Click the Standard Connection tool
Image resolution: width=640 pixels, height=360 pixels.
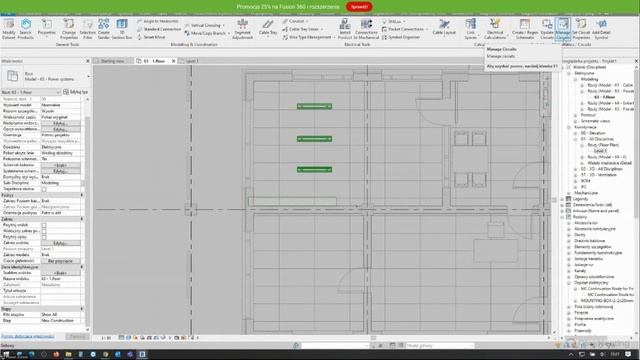coord(159,29)
